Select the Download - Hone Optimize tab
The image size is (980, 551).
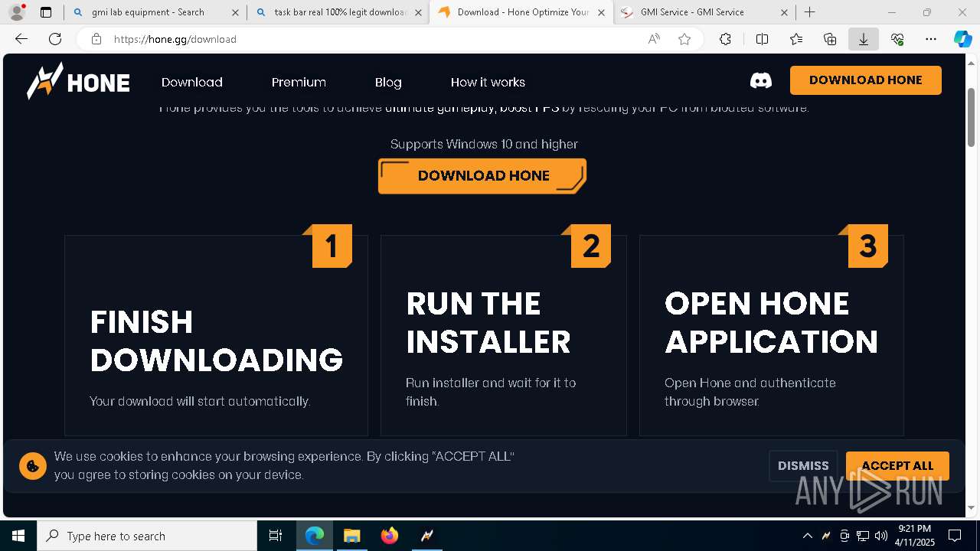tap(521, 12)
